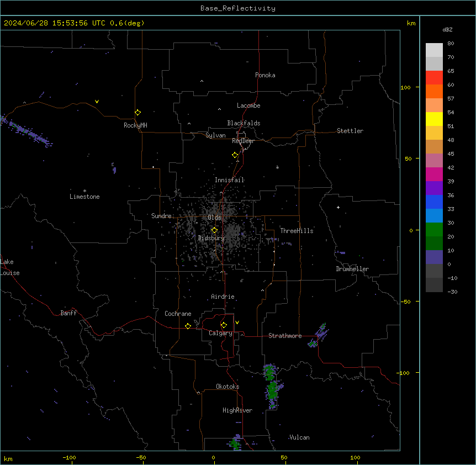Viewport: 476px width, 465px height.
Task: Click the magenta 39-42 dBZ legend swatch
Action: click(434, 174)
